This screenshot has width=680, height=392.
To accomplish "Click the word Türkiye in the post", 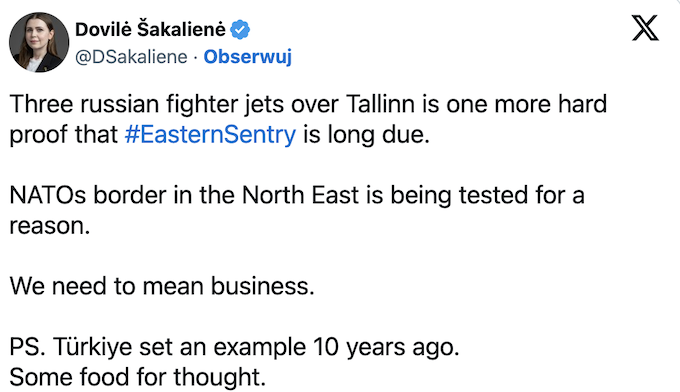I will 92,346.
